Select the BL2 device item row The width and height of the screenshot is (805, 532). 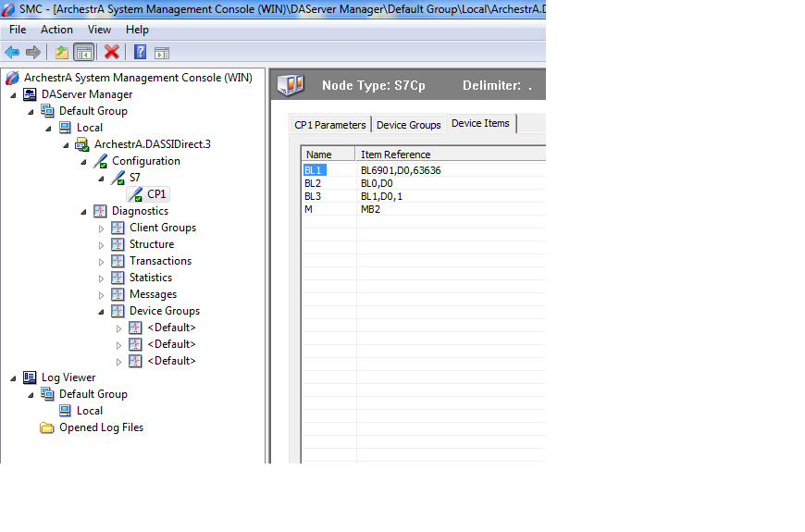pyautogui.click(x=313, y=183)
